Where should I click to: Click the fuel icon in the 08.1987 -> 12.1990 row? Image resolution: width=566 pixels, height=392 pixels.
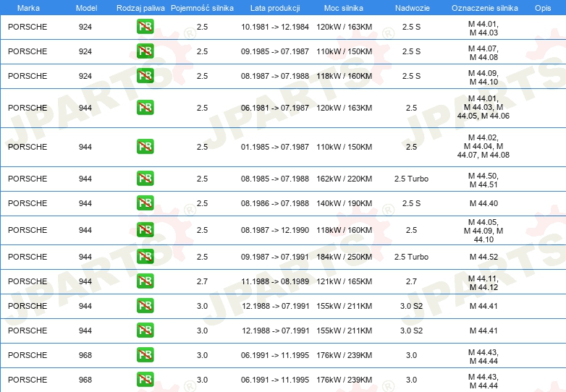coord(145,230)
